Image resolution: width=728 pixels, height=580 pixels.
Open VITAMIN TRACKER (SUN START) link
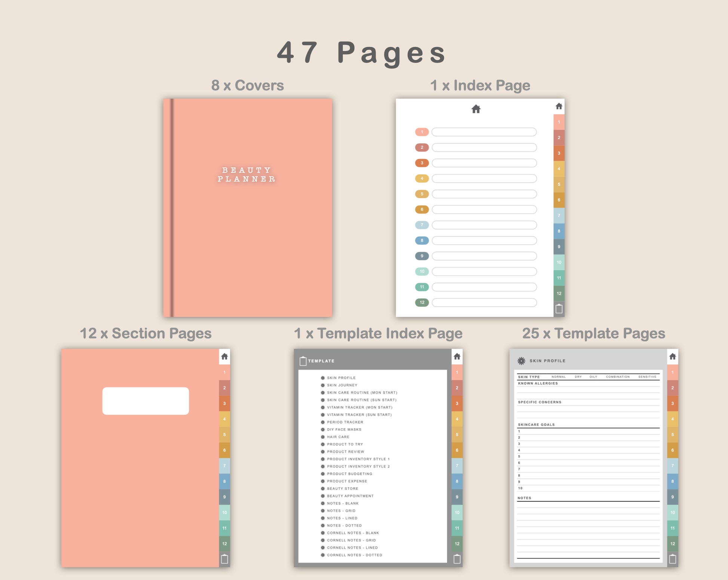click(359, 415)
